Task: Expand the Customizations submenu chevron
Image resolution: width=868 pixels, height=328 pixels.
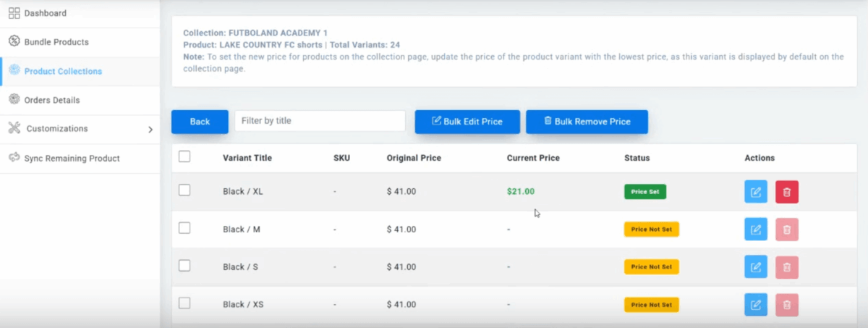Action: coord(150,130)
